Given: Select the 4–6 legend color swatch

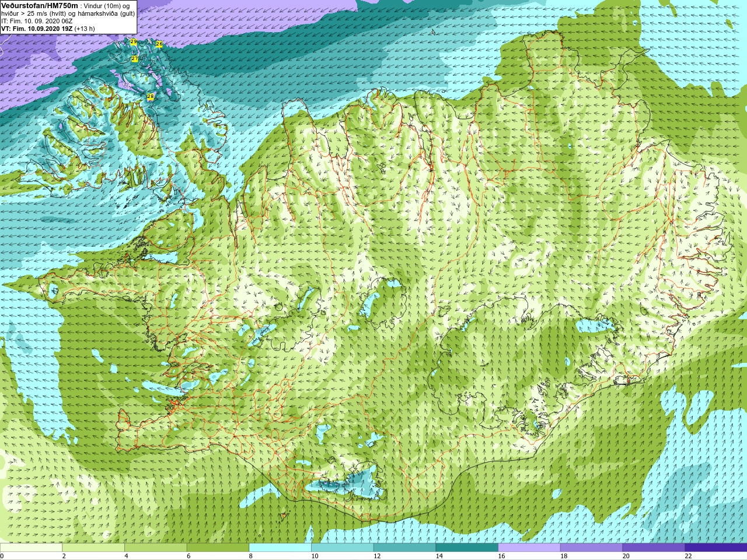Looking at the screenshot, I should [x=155, y=548].
